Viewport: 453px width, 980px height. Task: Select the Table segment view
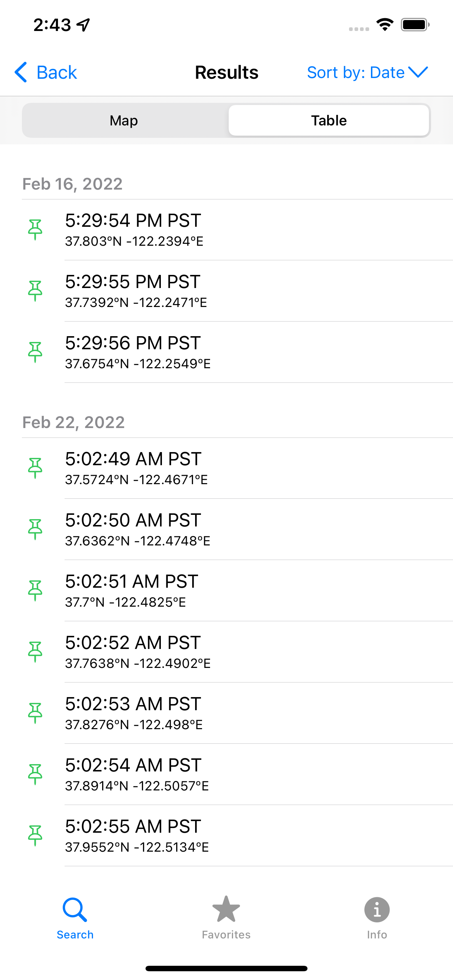(329, 120)
